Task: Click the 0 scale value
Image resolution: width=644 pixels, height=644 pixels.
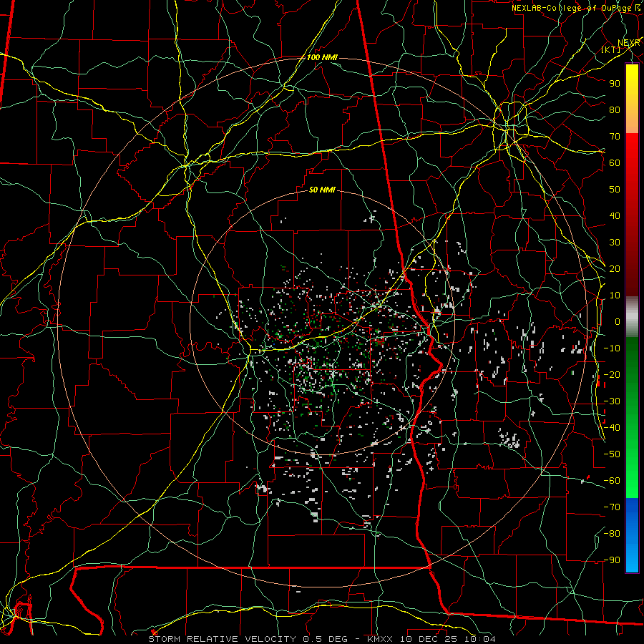Action: tap(618, 321)
